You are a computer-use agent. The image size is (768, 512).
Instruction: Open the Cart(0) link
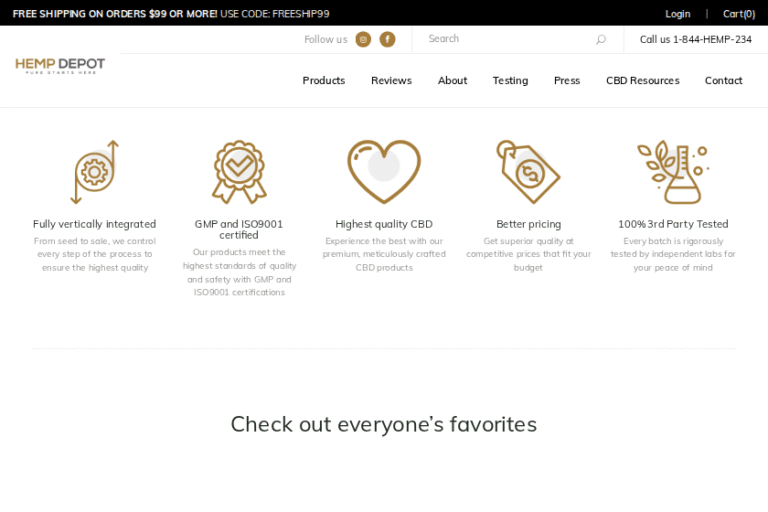pos(739,14)
